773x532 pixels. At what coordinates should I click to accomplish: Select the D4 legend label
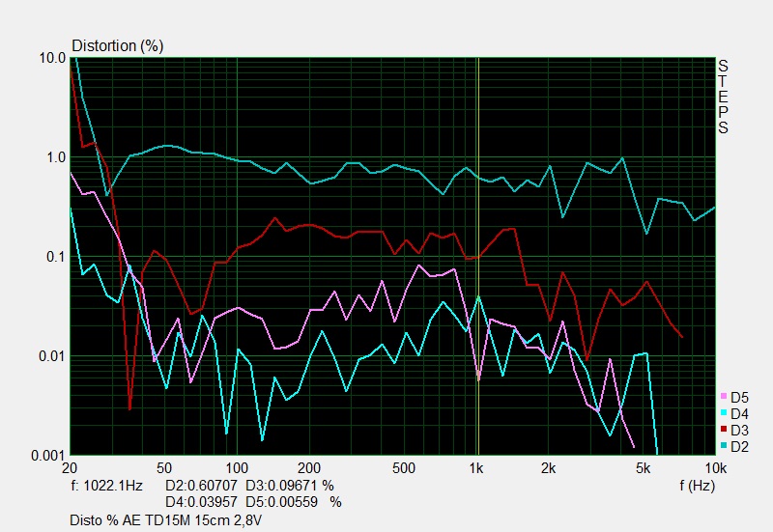click(x=739, y=414)
